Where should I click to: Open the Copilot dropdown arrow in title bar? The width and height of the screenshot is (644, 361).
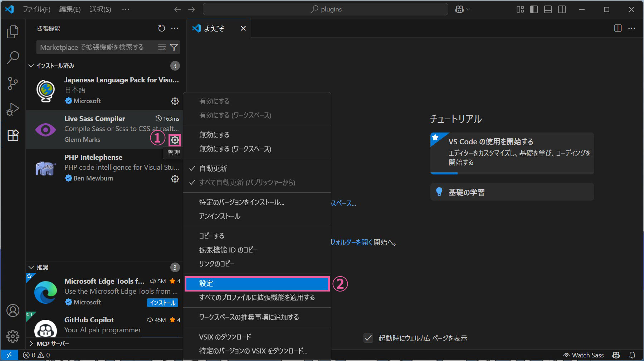click(x=468, y=10)
